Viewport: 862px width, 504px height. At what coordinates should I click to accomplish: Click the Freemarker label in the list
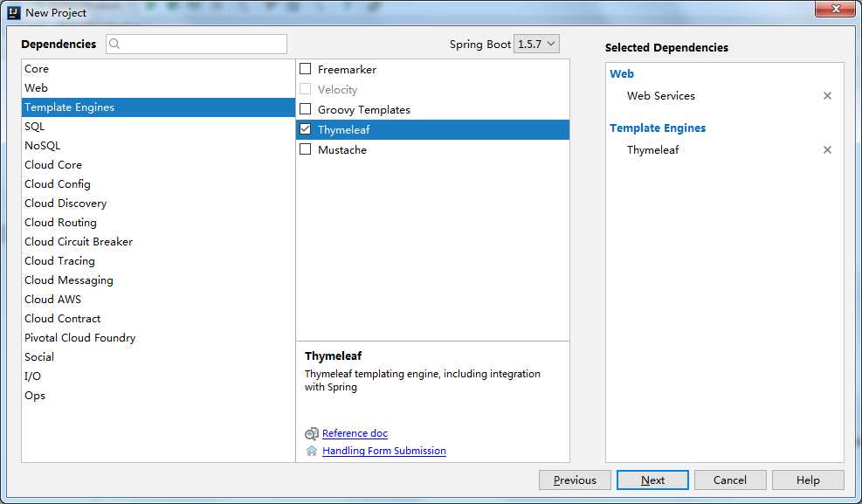347,69
